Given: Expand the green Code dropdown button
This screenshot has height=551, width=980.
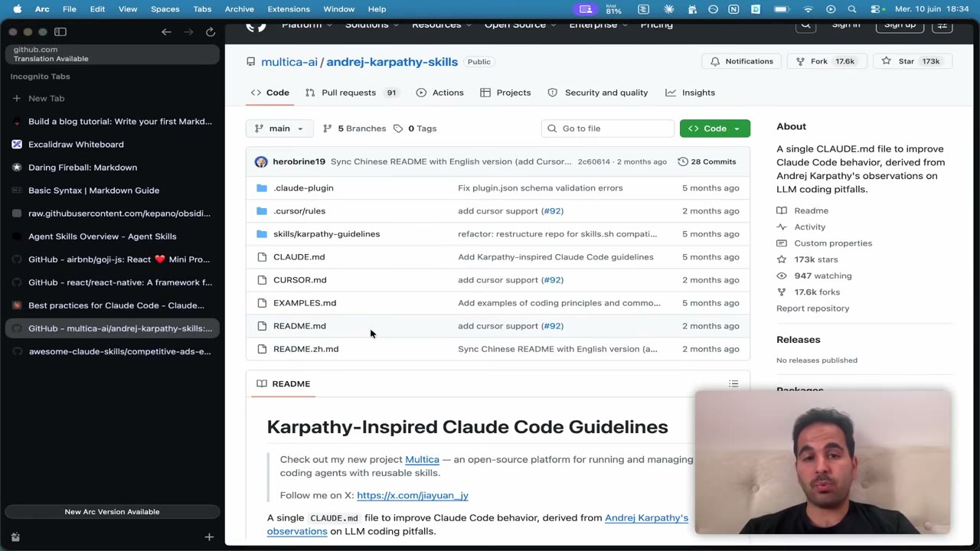Looking at the screenshot, I should [714, 129].
